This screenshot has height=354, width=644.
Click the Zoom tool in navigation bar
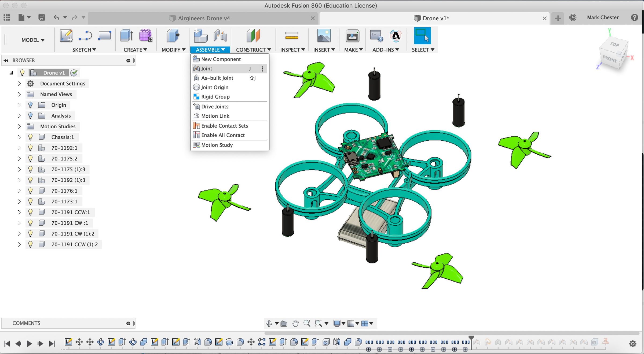coord(307,323)
